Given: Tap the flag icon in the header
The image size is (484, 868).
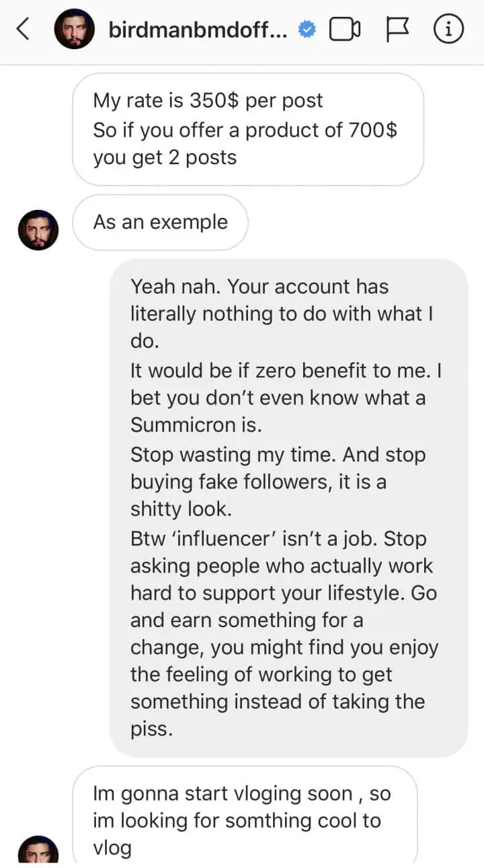Looking at the screenshot, I should tap(398, 30).
